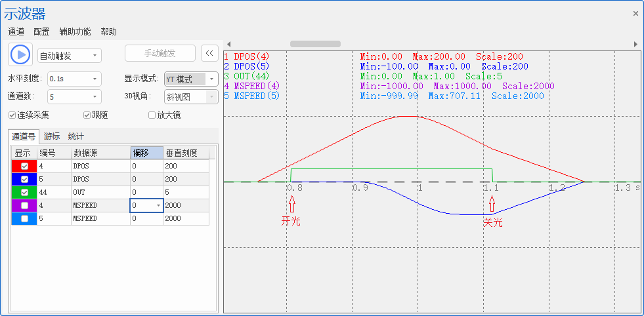
Task: Open the 辅助功能 menu
Action: pos(75,31)
